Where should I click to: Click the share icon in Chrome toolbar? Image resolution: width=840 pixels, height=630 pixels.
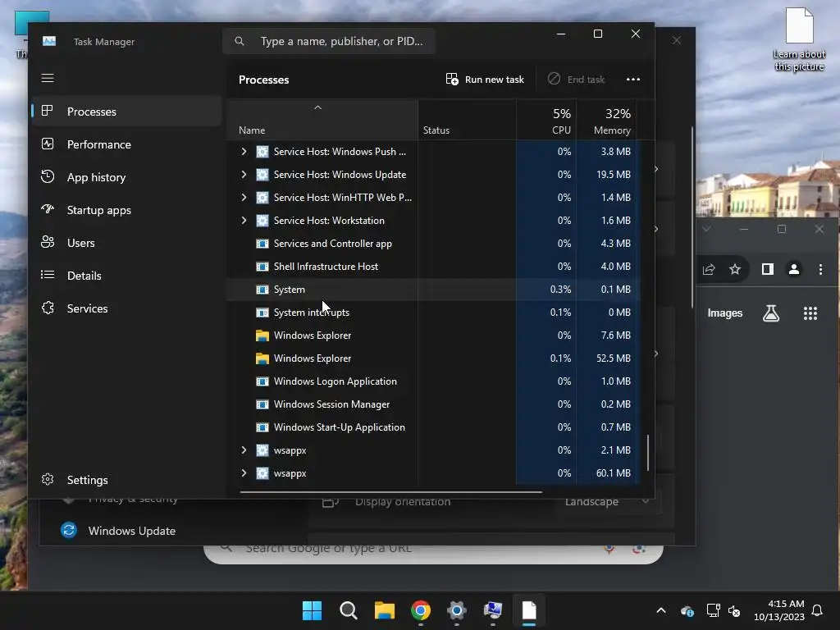point(709,269)
